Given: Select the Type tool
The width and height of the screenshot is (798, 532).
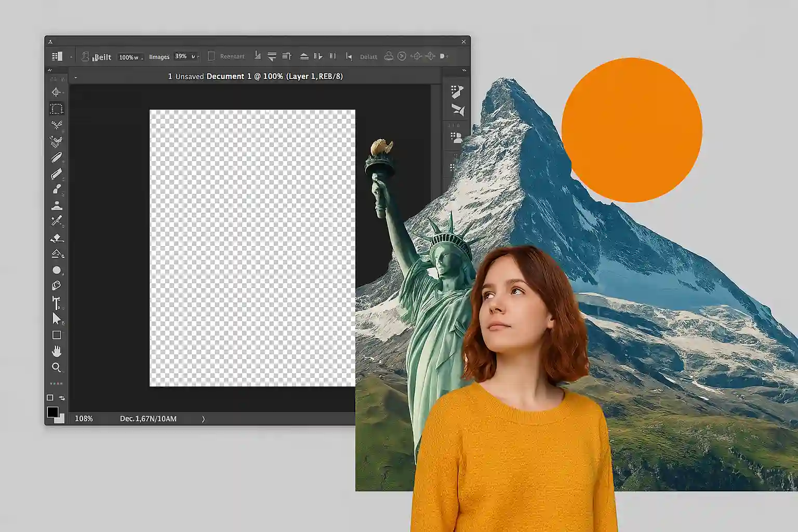Looking at the screenshot, I should click(56, 302).
